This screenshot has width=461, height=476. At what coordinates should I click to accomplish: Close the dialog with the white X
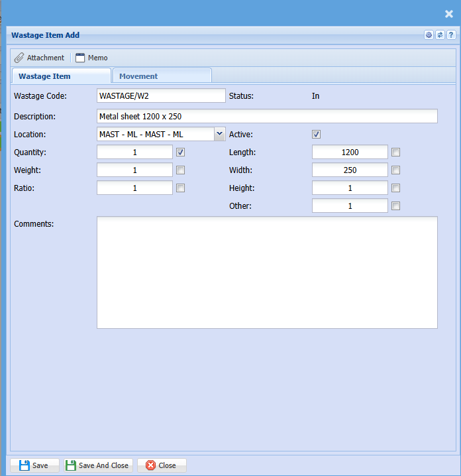(448, 13)
